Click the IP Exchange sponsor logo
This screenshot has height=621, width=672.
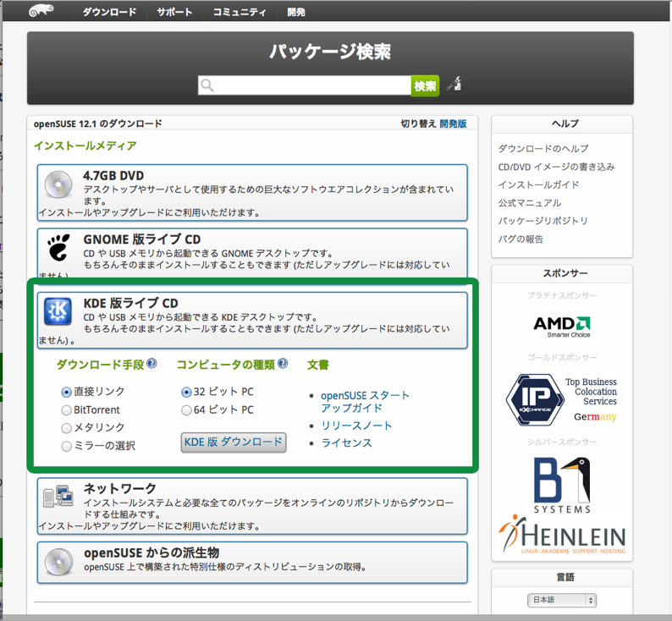coord(561,399)
